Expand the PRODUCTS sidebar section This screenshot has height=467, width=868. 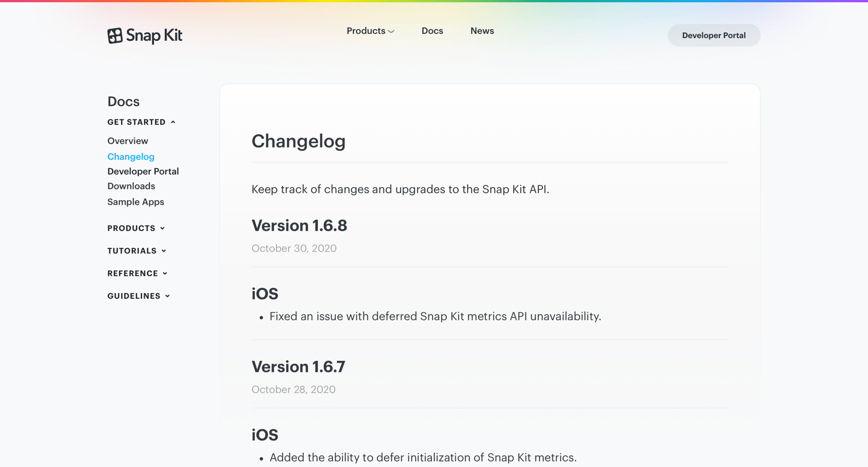[x=136, y=228]
